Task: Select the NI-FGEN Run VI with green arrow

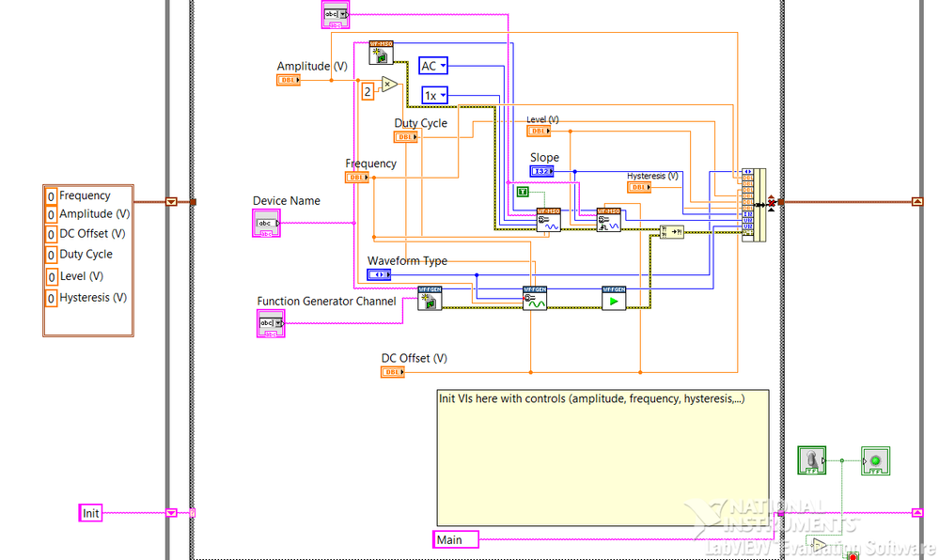Action: (614, 298)
